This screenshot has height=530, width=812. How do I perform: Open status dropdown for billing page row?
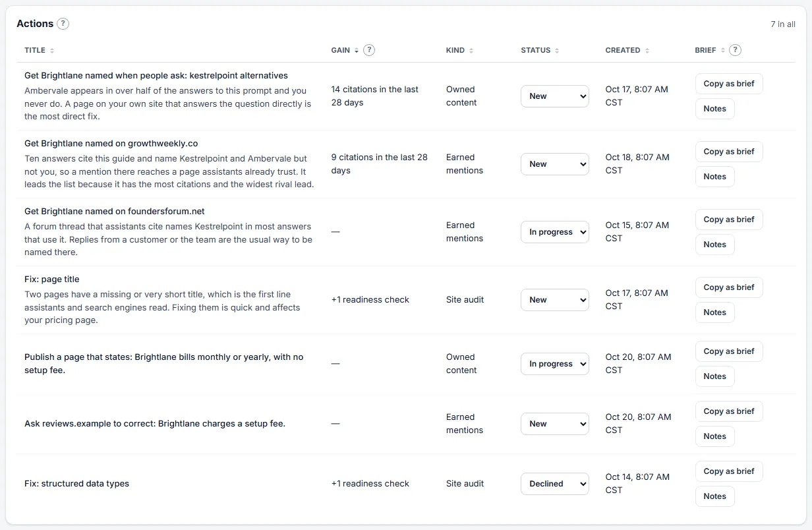point(555,364)
